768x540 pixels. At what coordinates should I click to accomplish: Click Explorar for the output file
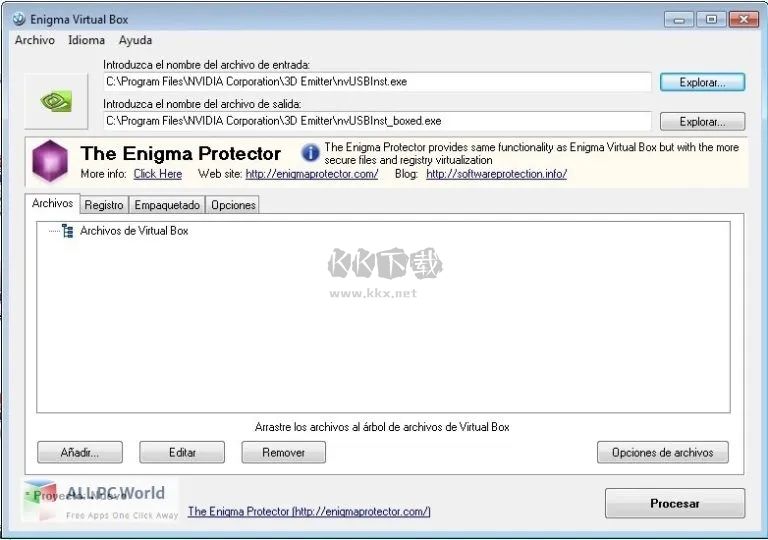pos(702,121)
